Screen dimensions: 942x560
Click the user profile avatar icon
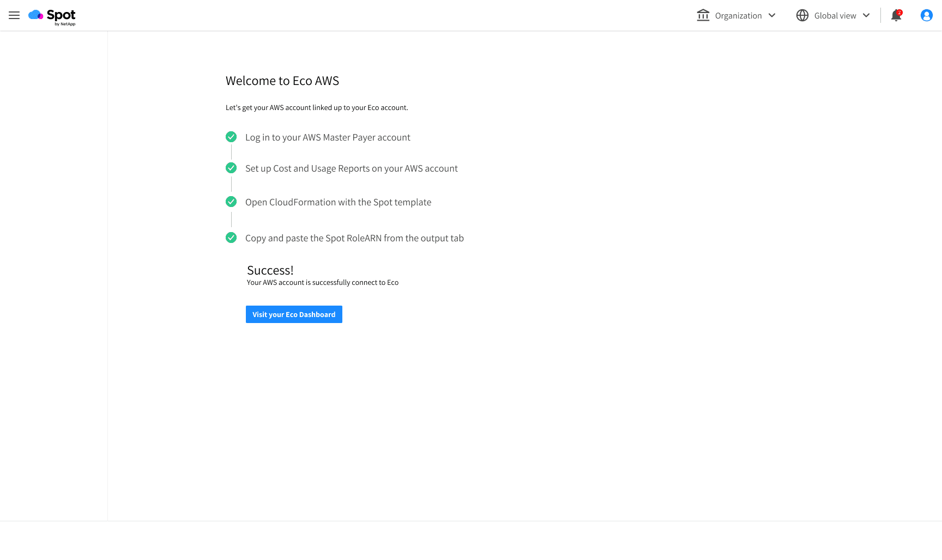[926, 15]
